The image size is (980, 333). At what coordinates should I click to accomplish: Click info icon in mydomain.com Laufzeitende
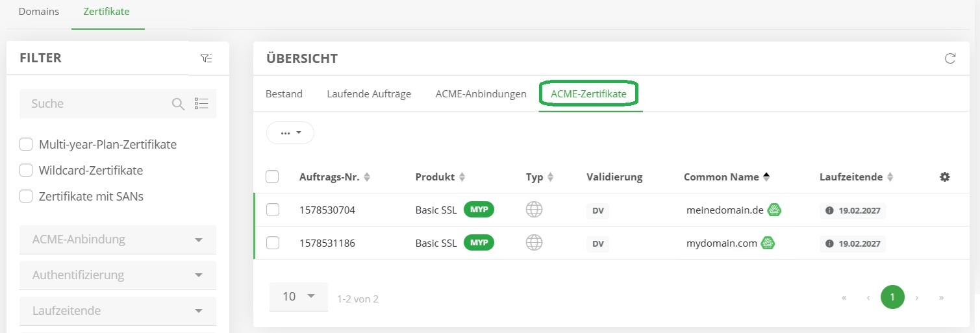coord(829,244)
